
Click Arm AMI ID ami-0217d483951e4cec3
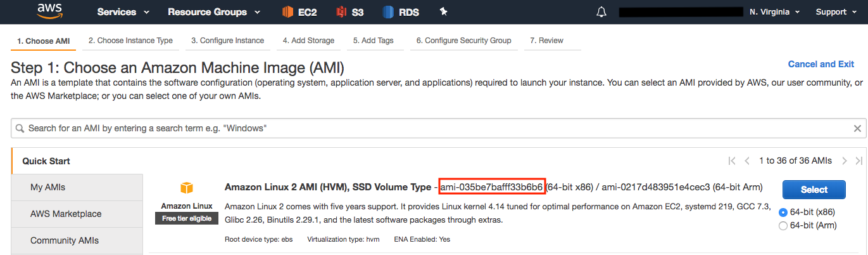click(x=656, y=187)
